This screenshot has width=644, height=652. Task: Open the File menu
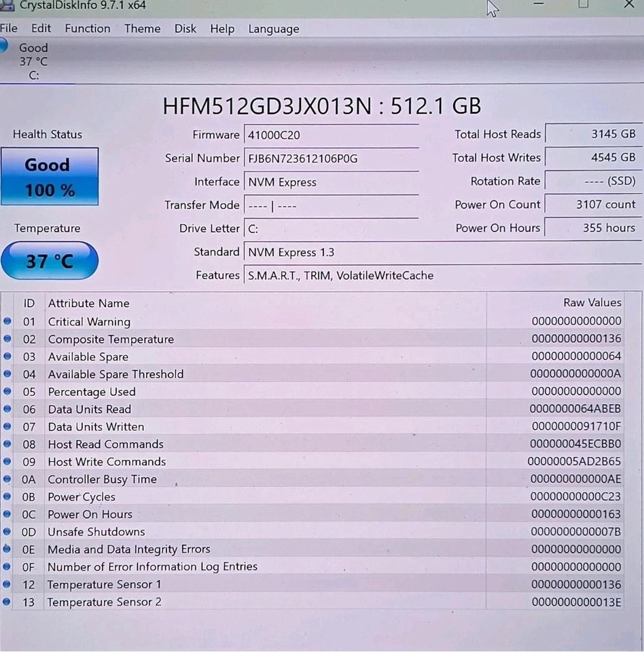coord(9,29)
